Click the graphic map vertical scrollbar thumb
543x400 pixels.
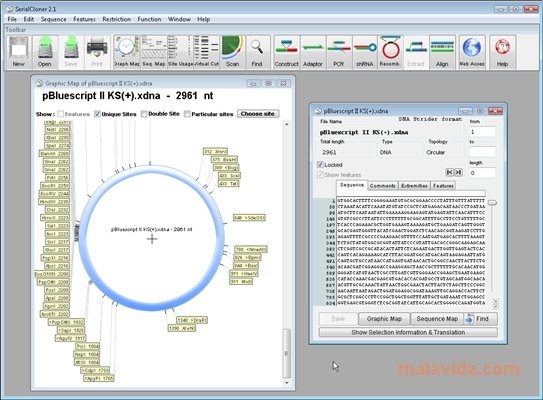tap(286, 353)
